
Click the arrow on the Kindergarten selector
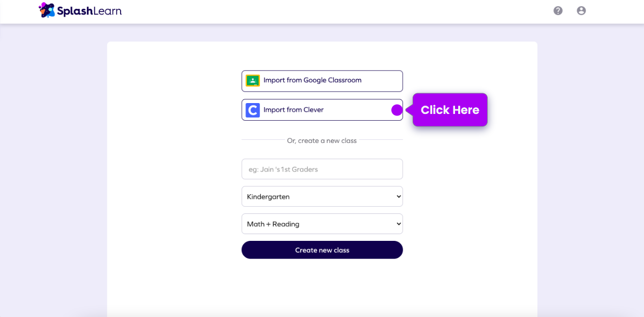coord(398,196)
